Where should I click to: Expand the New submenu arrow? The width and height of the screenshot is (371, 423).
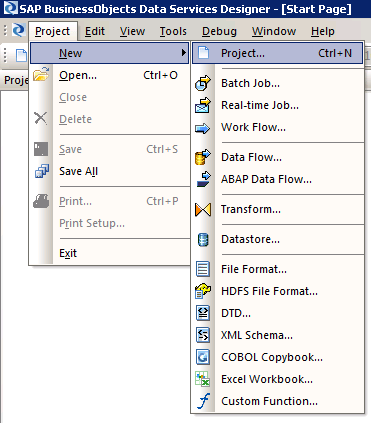coord(184,53)
